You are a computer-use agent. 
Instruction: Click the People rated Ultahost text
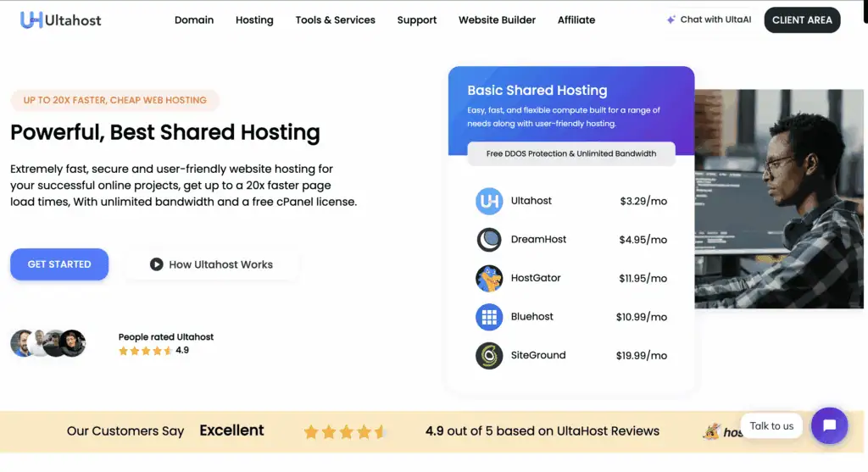pyautogui.click(x=166, y=337)
